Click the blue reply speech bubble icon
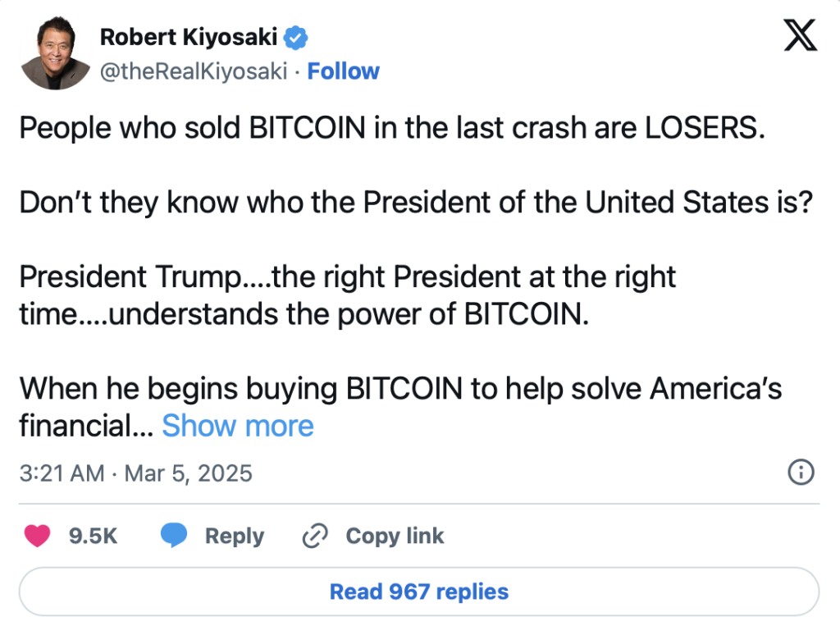Viewport: 840px width, 635px height. [x=173, y=536]
